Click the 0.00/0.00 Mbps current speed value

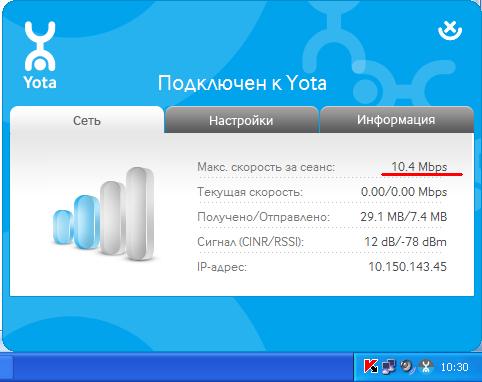click(x=404, y=192)
